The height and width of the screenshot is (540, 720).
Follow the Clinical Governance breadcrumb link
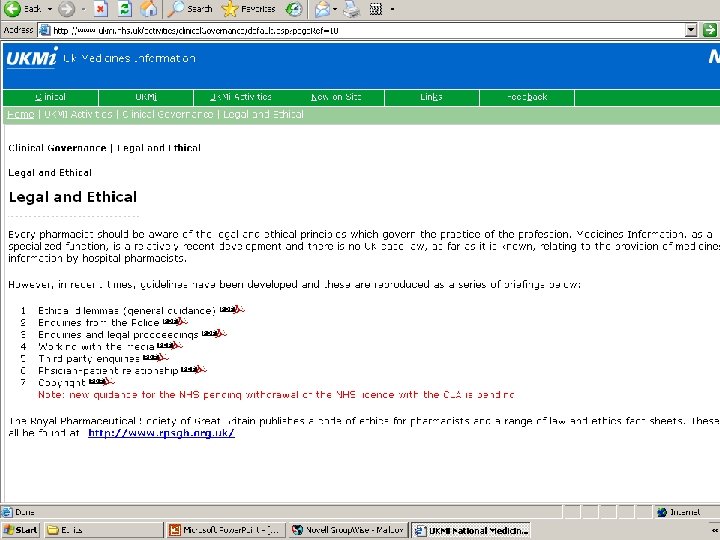pyautogui.click(x=168, y=114)
